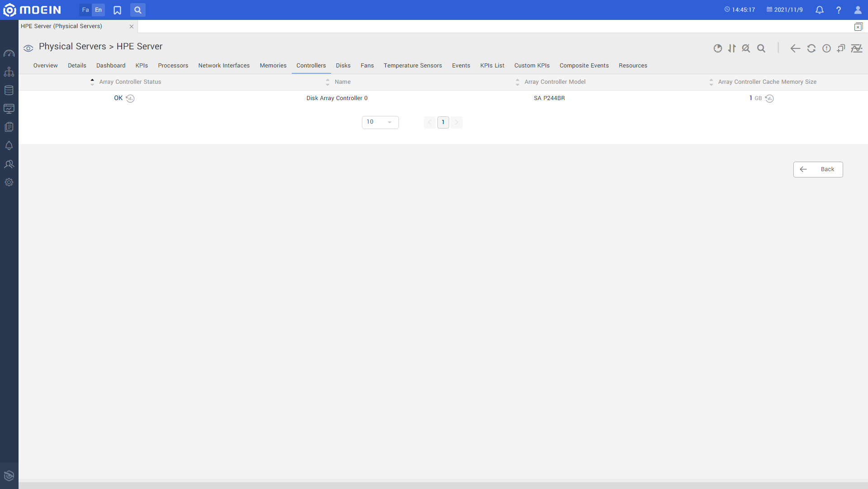This screenshot has width=868, height=489.
Task: Go to next page arrow
Action: point(457,122)
